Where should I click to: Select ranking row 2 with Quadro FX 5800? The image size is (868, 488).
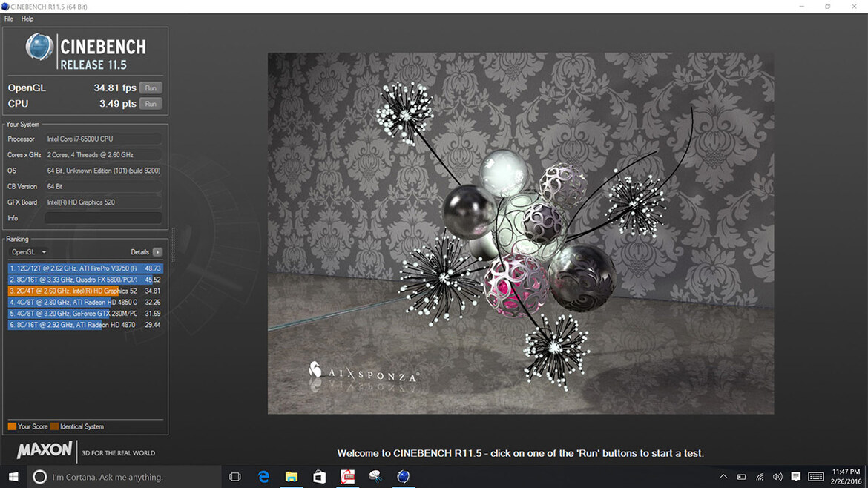[x=85, y=280]
